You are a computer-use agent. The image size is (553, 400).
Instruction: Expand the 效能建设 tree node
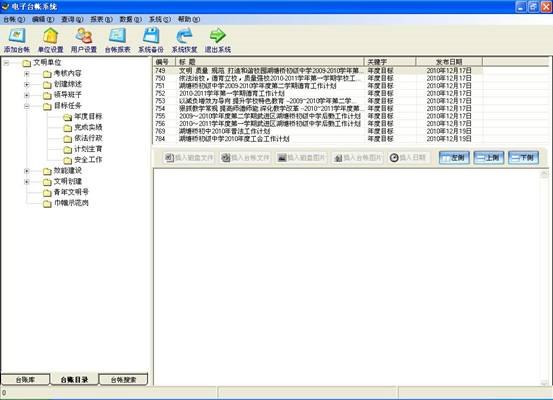click(x=27, y=171)
